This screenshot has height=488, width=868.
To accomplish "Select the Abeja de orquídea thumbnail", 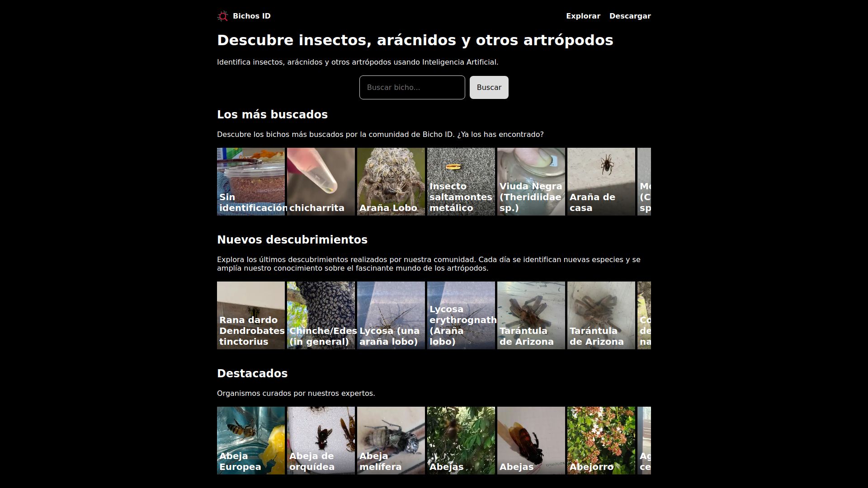I will point(321,441).
